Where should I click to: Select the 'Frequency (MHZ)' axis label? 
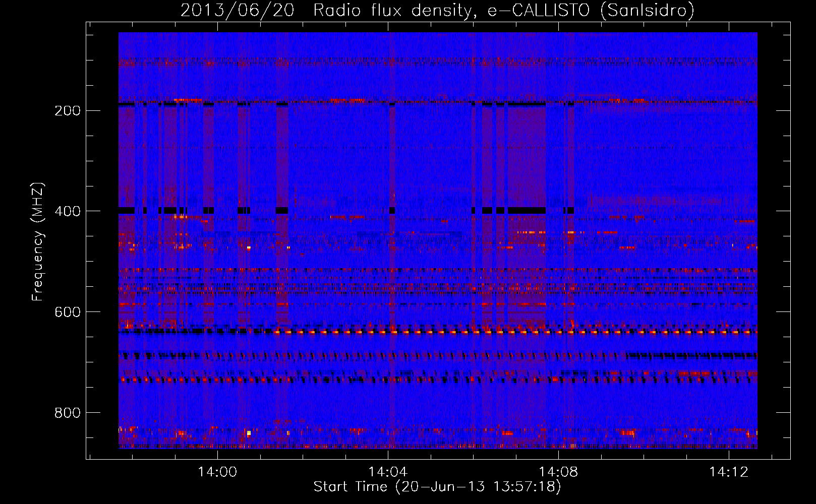pos(38,241)
